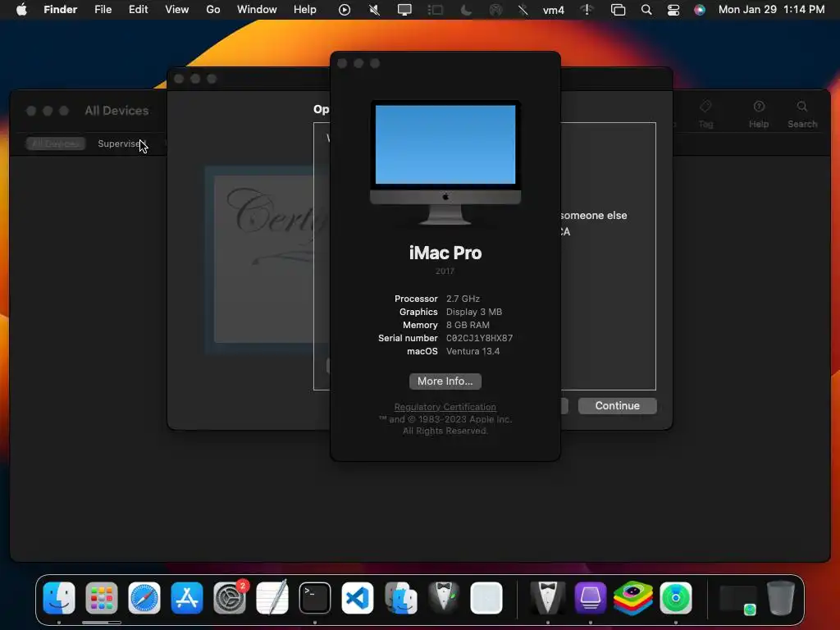Click the certificate image in the dialog
The height and width of the screenshot is (630, 840).
pos(267,259)
